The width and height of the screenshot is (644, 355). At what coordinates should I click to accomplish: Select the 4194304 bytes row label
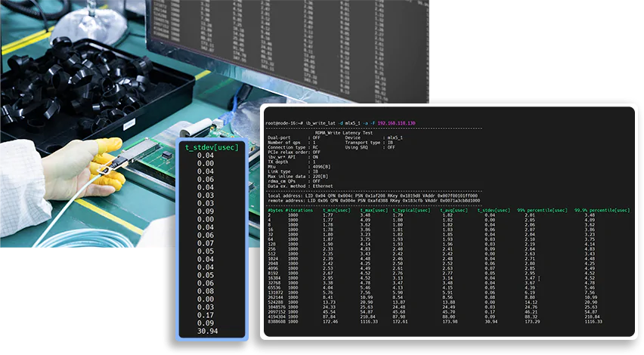[x=277, y=316]
